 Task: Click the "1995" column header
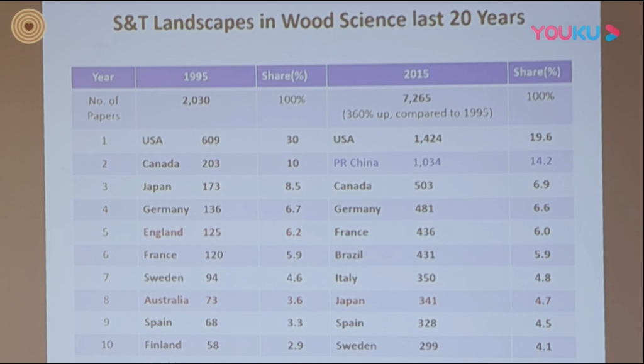196,77
